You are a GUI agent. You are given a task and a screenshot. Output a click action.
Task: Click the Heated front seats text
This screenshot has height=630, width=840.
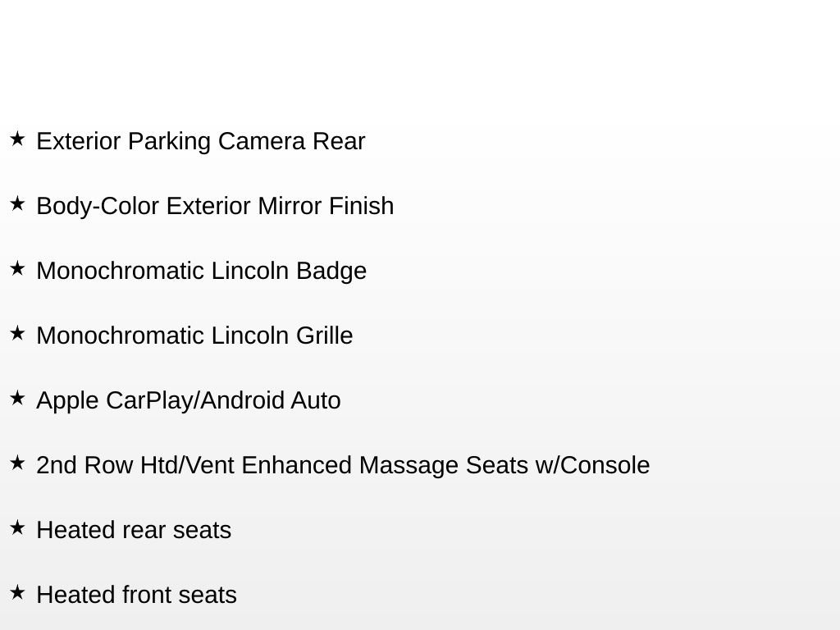pos(136,595)
